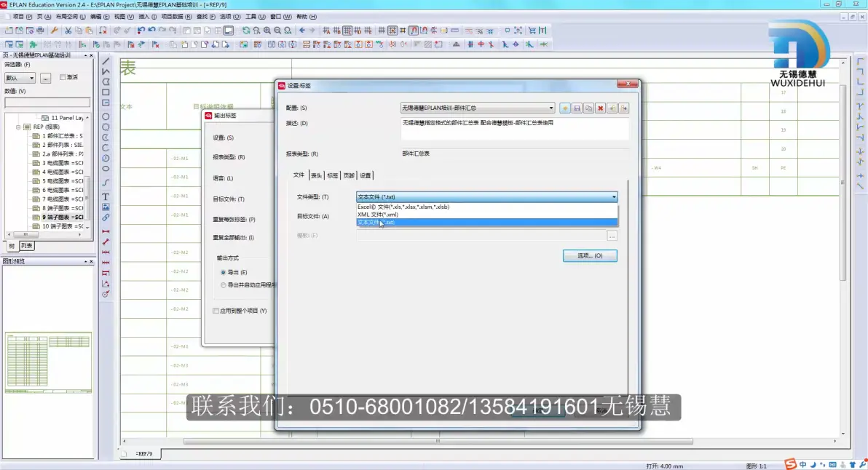Click the Save scheme floppy icon
Image resolution: width=868 pixels, height=470 pixels.
pos(577,108)
